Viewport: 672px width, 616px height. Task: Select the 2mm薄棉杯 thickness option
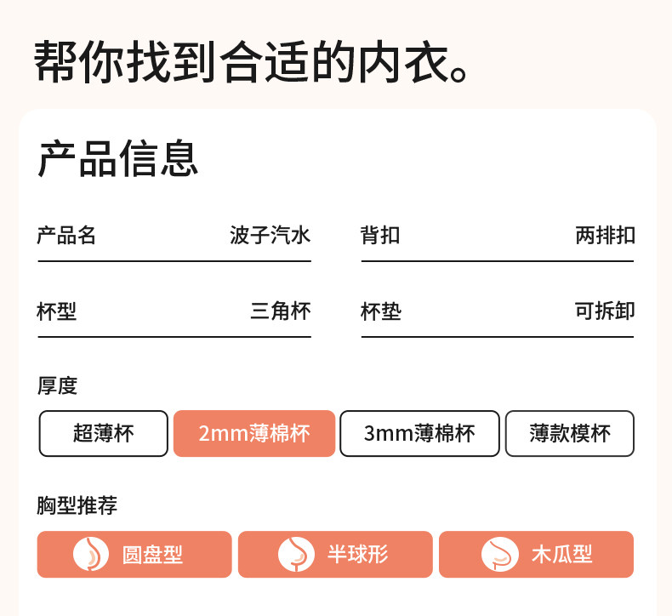[x=253, y=434]
